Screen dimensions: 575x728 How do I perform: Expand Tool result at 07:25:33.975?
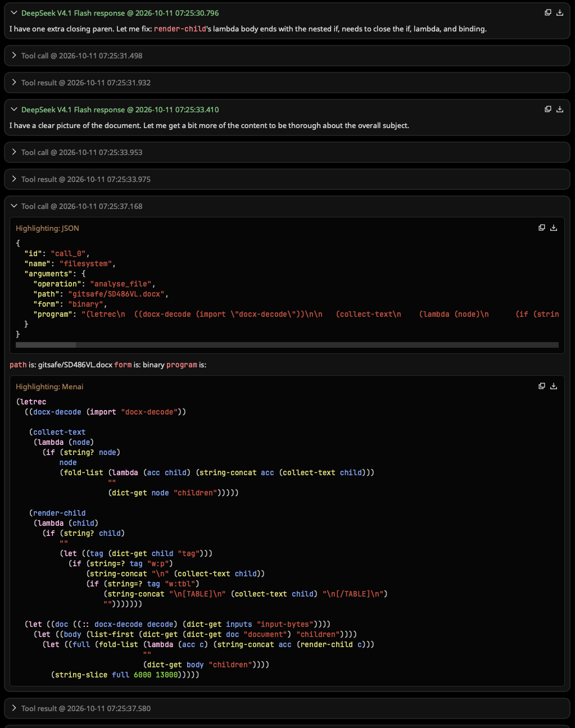[x=15, y=179]
